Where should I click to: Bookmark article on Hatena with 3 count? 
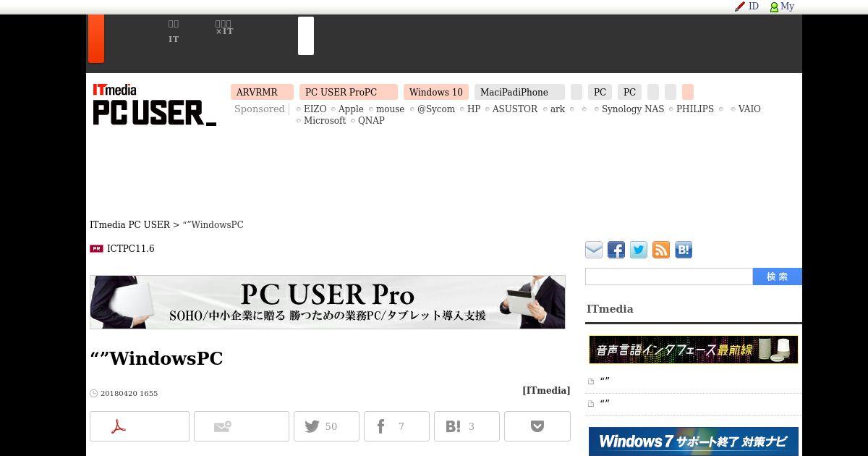[467, 426]
